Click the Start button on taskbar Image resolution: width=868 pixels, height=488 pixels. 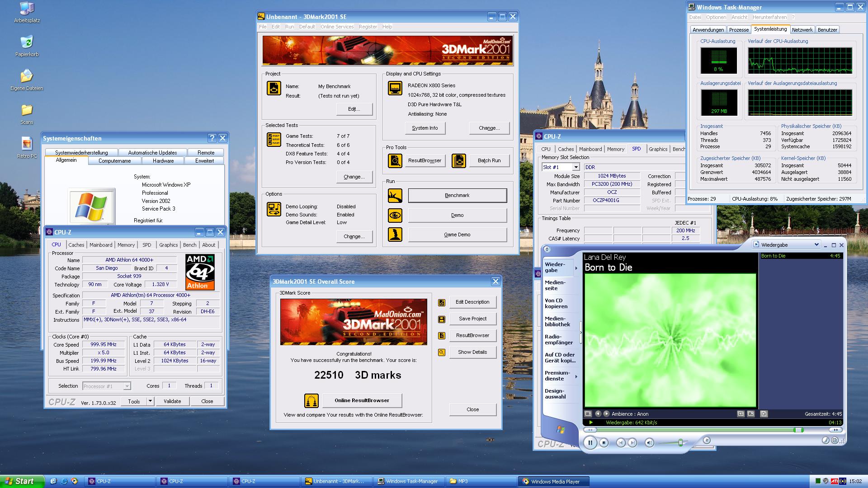point(22,481)
